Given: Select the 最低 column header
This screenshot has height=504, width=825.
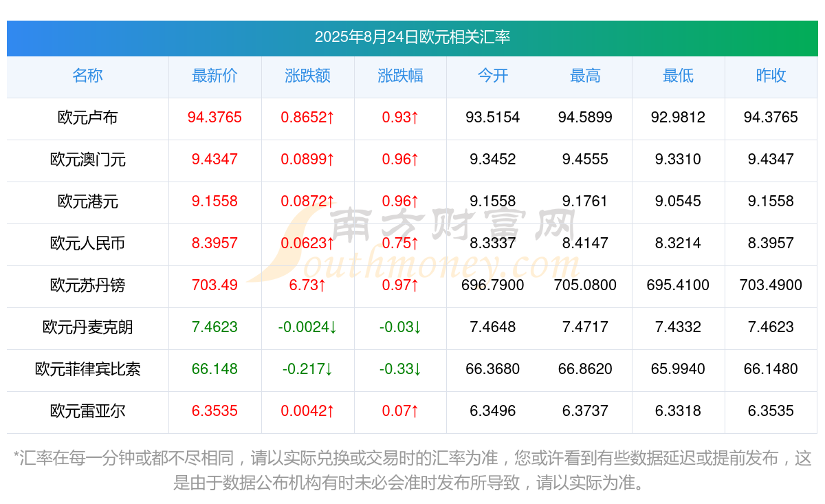Looking at the screenshot, I should click(678, 76).
